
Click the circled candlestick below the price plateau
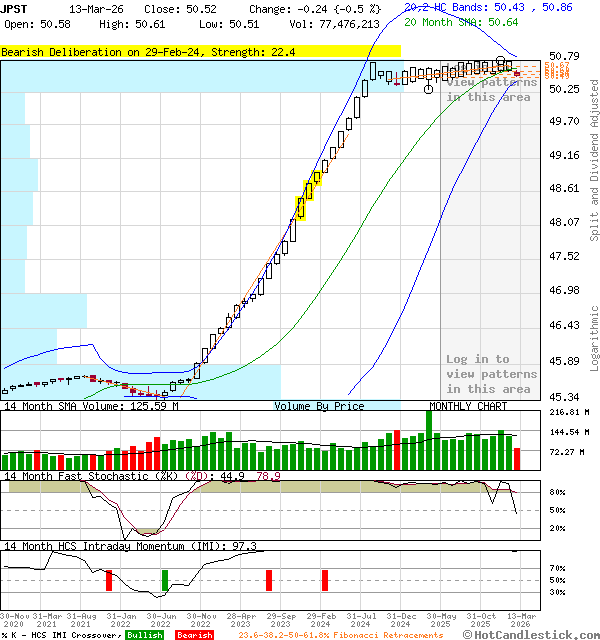428,89
